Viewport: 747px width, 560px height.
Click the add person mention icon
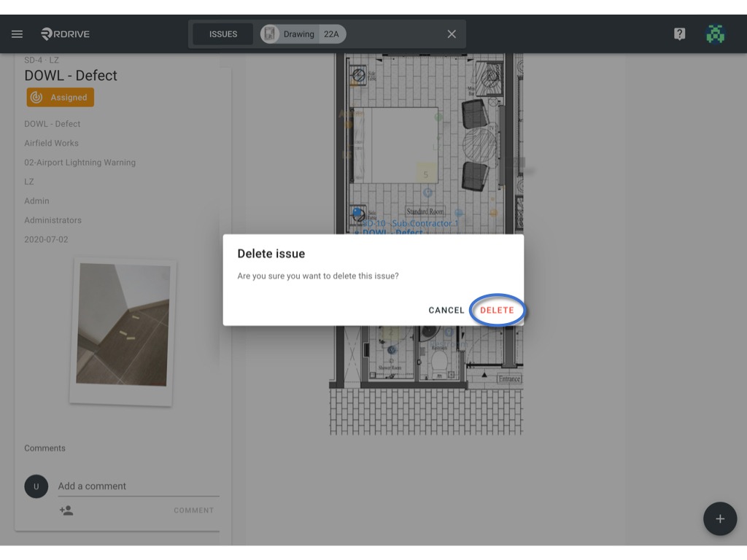66,510
